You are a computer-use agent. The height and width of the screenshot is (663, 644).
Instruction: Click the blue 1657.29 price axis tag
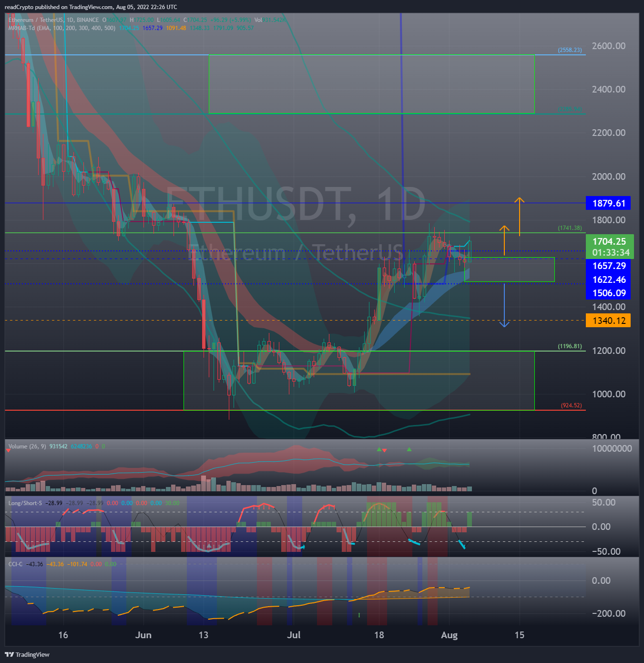click(608, 266)
